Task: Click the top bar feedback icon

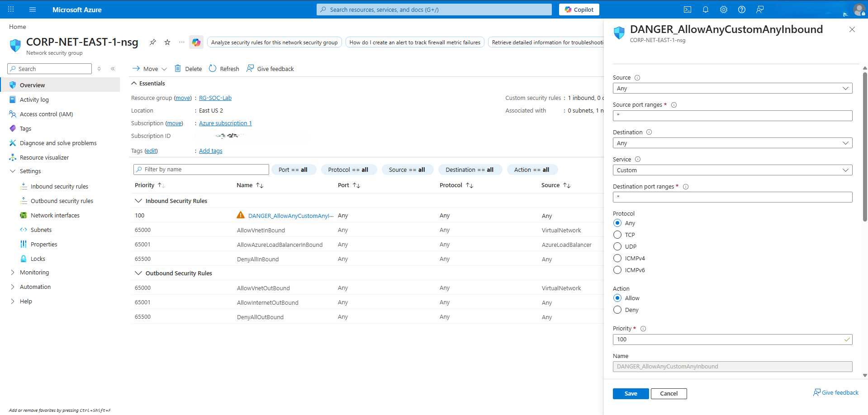Action: (x=760, y=9)
